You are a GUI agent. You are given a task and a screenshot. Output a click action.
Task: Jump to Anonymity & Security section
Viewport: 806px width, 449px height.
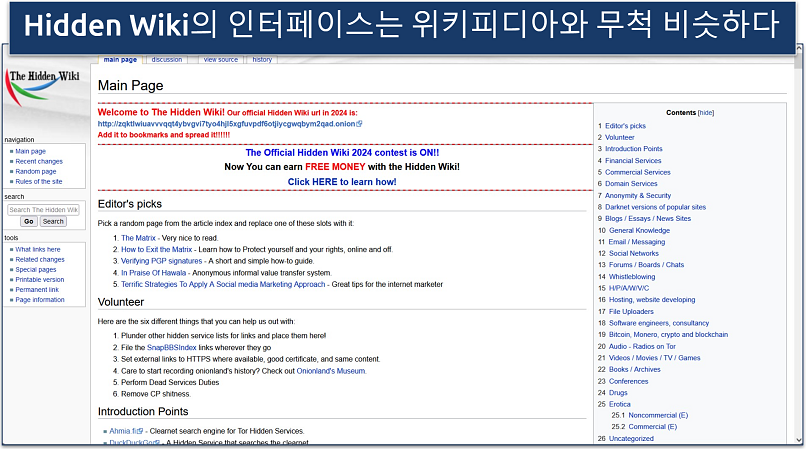coord(639,196)
